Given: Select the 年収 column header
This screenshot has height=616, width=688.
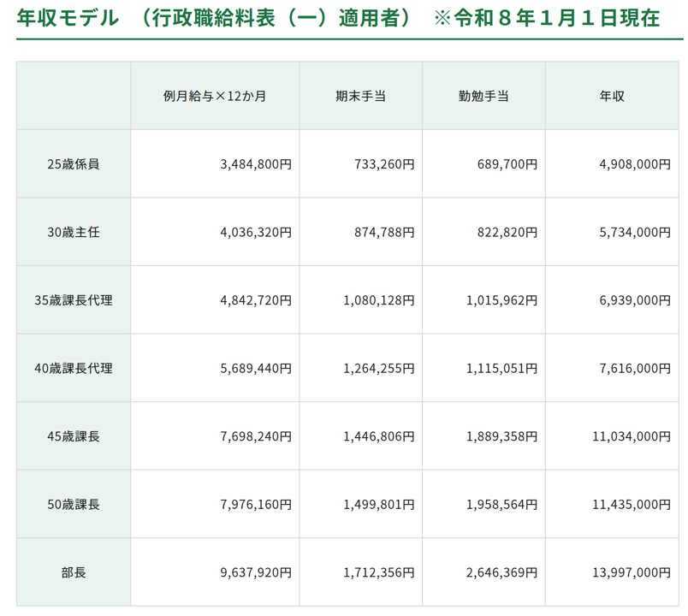Looking at the screenshot, I should 609,95.
